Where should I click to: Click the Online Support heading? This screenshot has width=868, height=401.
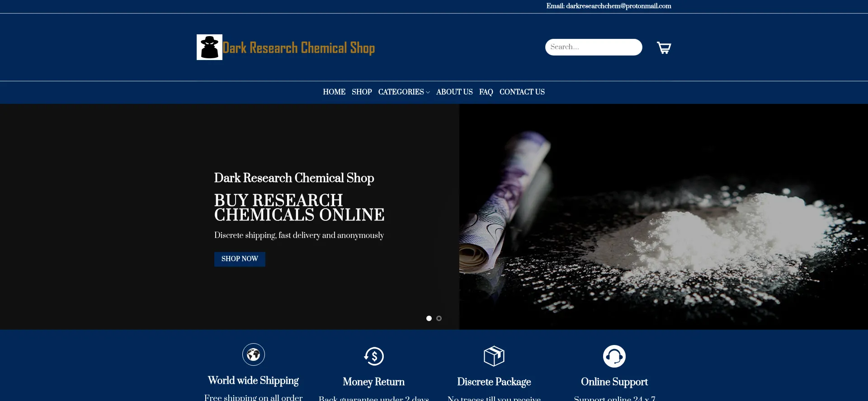click(614, 382)
